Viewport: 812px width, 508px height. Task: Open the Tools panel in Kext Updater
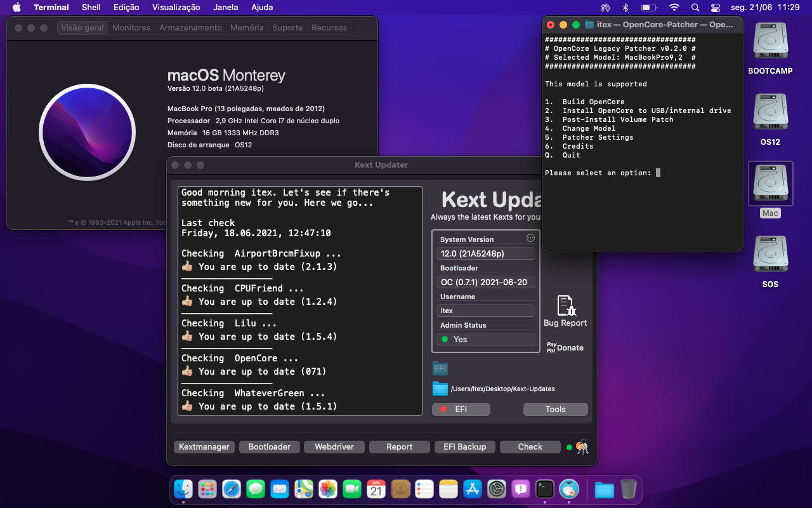coord(555,409)
